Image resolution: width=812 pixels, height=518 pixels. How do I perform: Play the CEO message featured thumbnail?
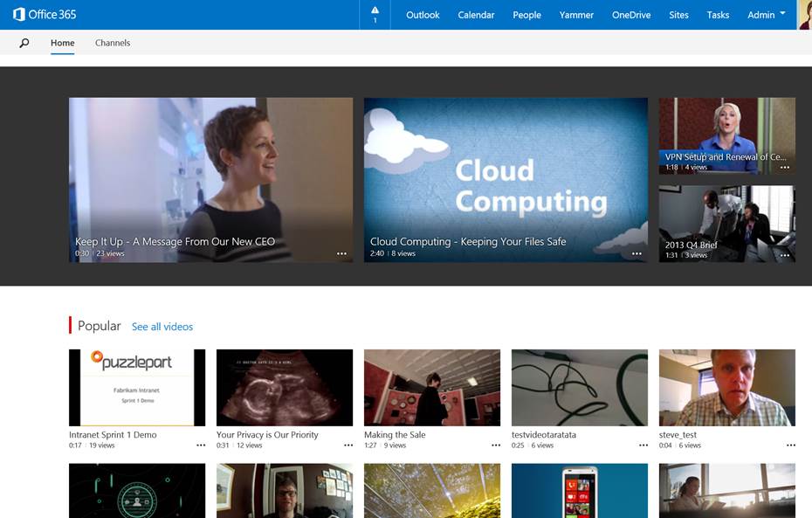click(x=210, y=180)
